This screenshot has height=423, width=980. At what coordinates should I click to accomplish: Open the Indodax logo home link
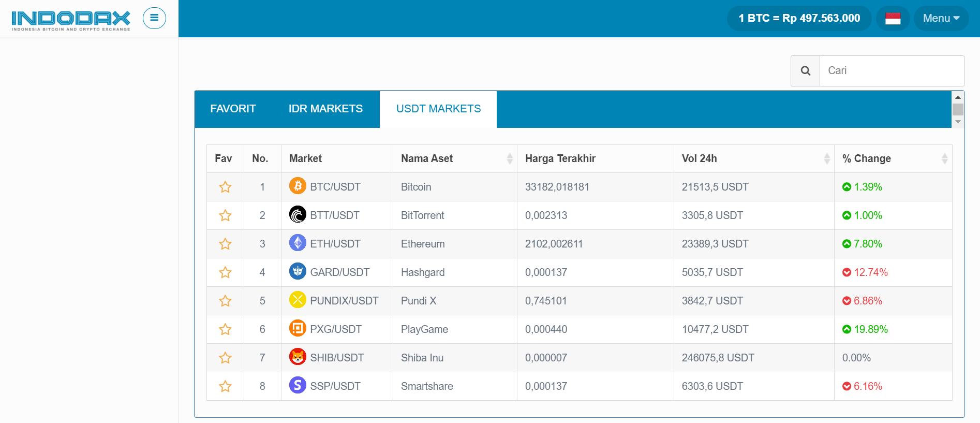(71, 21)
